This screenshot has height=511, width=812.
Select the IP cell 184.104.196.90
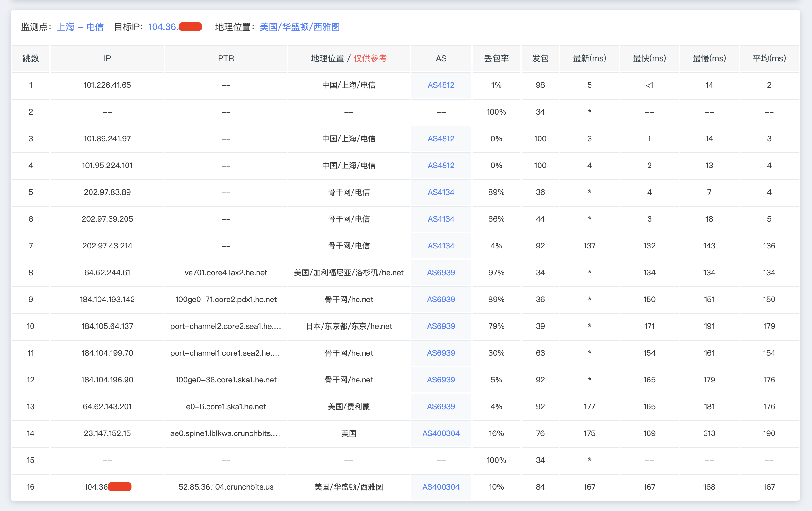coord(107,380)
